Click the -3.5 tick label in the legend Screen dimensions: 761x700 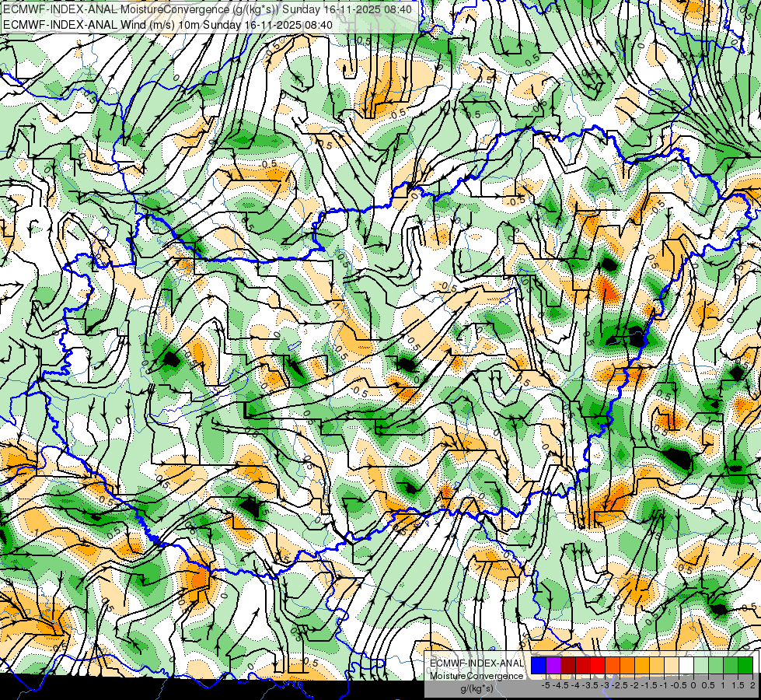[x=590, y=685]
